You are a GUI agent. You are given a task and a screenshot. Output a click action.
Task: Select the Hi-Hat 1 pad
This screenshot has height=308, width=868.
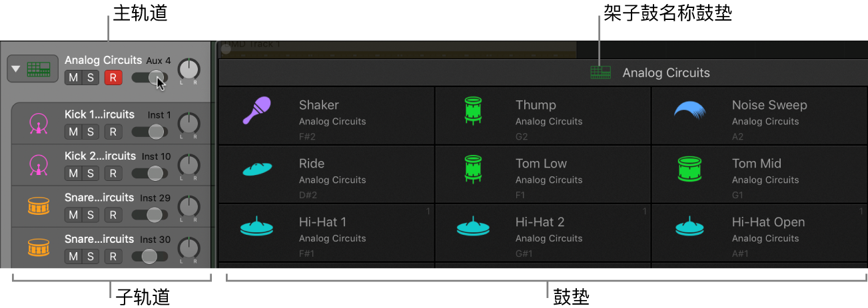(x=326, y=232)
